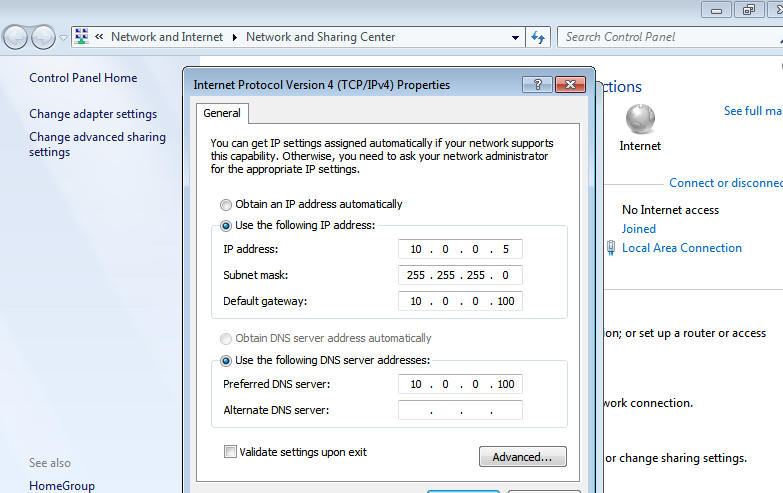Open Control Panel Home
Screen dimensions: 783x493
point(83,78)
